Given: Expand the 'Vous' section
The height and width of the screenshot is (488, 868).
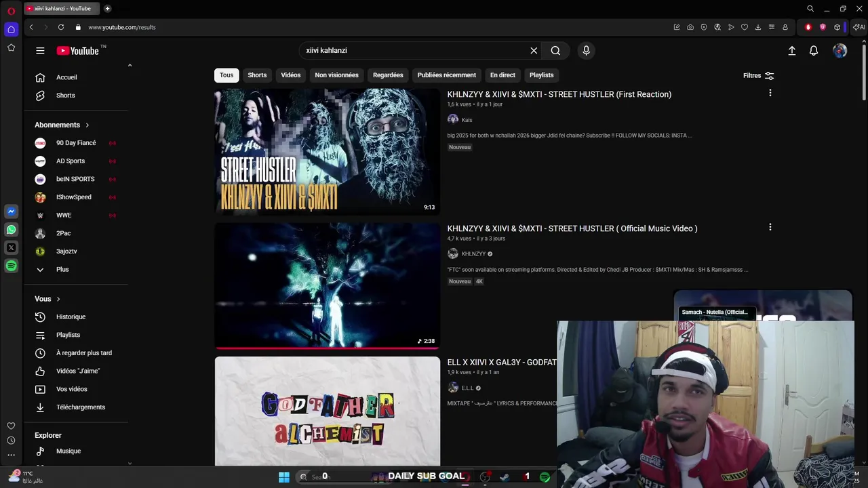Looking at the screenshot, I should tap(47, 299).
